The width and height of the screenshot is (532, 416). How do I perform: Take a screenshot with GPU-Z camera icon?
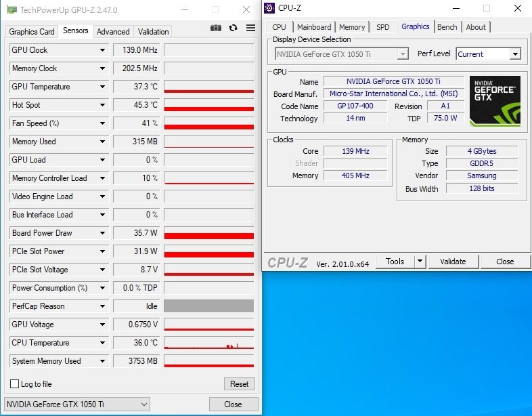[x=215, y=28]
